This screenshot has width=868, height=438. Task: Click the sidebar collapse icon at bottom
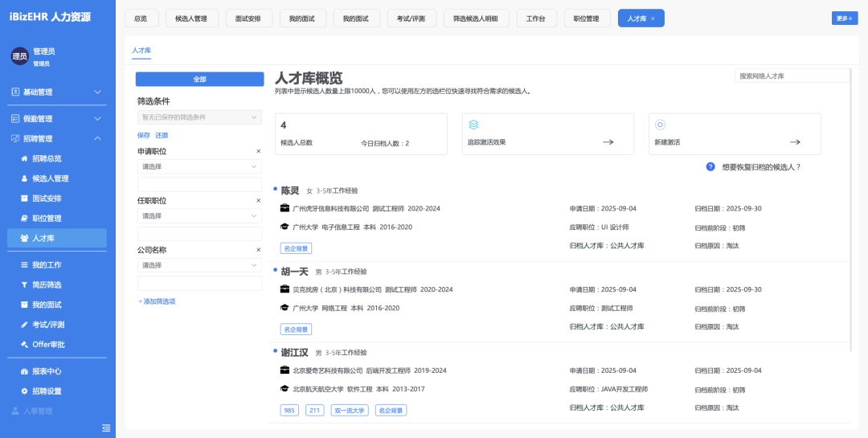pyautogui.click(x=106, y=427)
